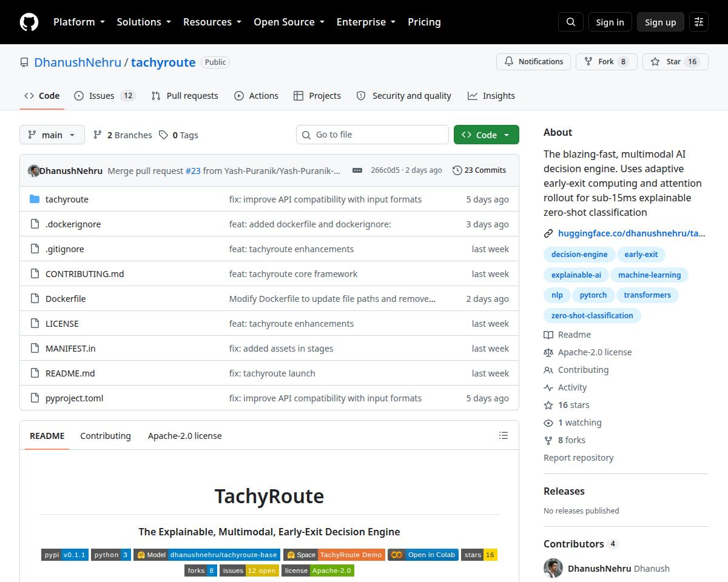Click the pypi v0.1.1 badge

(x=65, y=555)
